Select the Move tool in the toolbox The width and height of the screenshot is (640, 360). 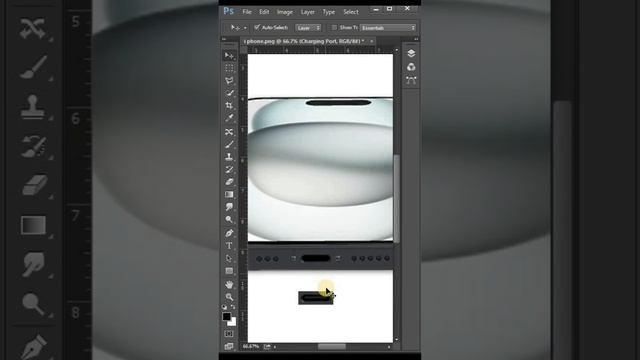tap(229, 56)
